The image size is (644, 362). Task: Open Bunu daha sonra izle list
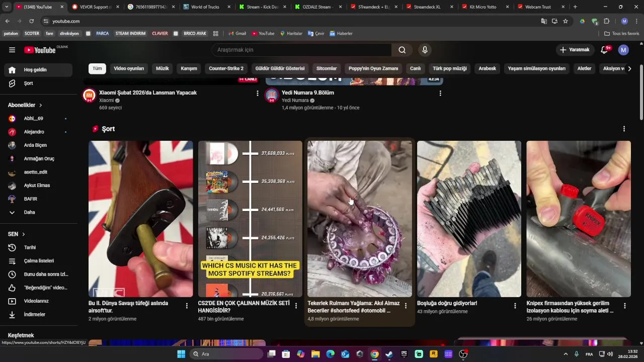(x=38, y=274)
